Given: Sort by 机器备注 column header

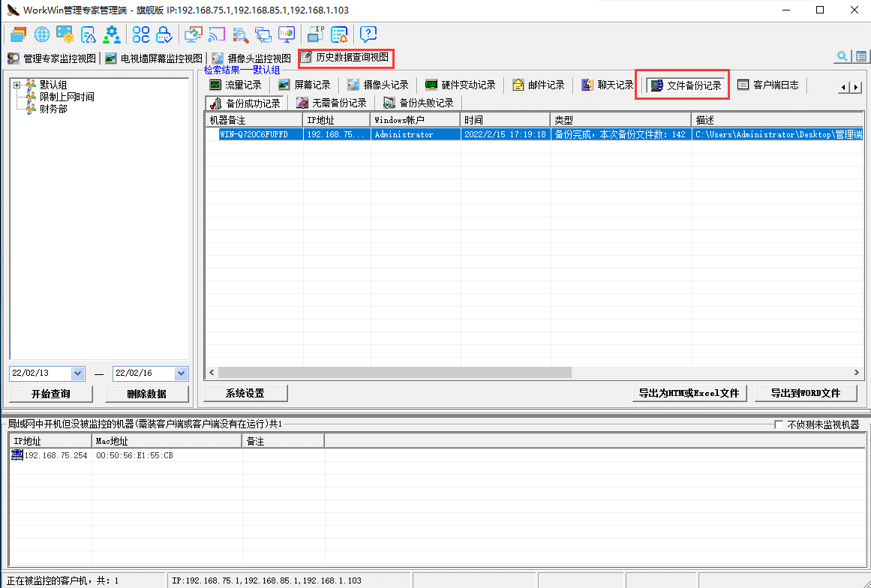Looking at the screenshot, I should (x=254, y=120).
